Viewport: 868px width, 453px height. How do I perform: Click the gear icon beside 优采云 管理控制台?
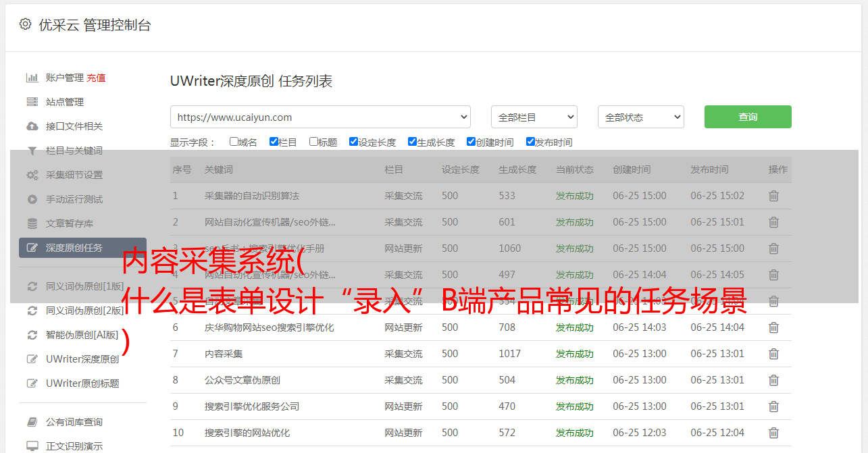tap(25, 24)
